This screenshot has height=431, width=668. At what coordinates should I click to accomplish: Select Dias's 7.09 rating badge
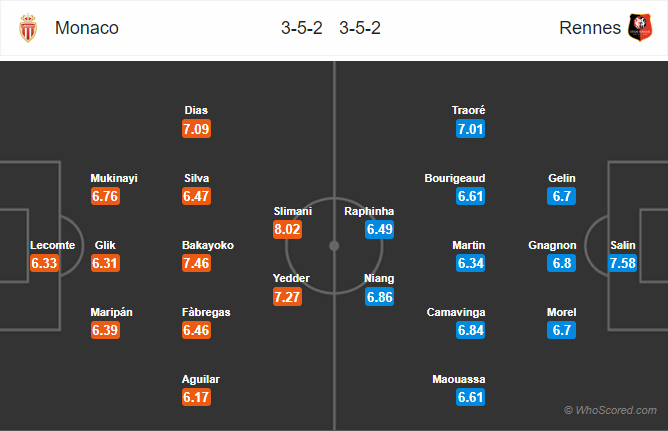[197, 129]
